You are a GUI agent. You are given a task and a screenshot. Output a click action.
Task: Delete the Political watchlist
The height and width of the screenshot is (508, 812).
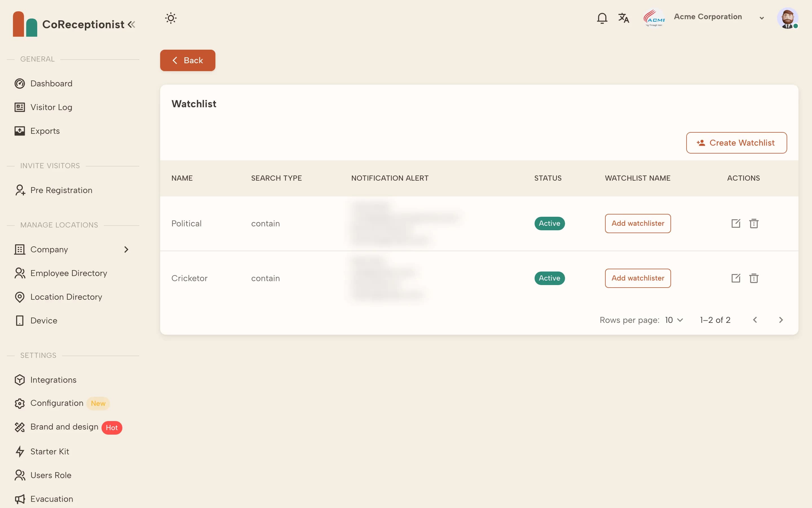[754, 224]
